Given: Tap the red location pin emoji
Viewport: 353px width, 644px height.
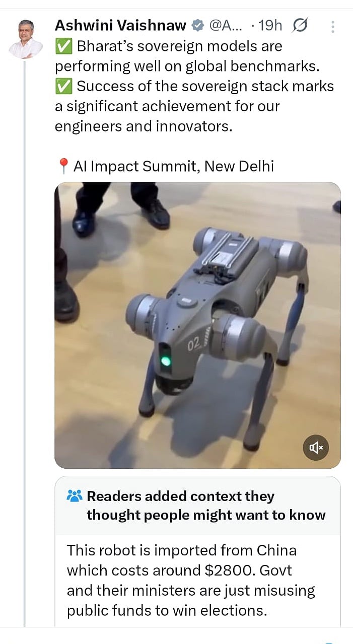Looking at the screenshot, I should tap(62, 166).
